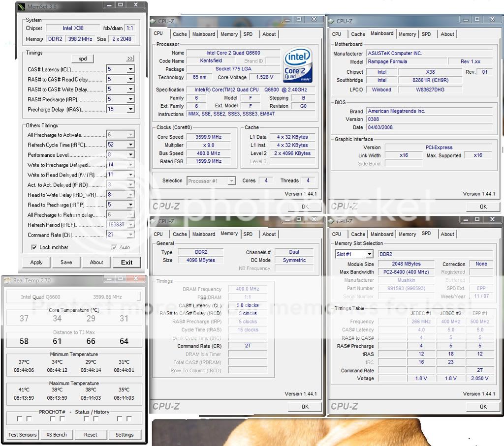This screenshot has height=446, width=504.
Task: Open Settings in Real Temp
Action: pyautogui.click(x=125, y=434)
